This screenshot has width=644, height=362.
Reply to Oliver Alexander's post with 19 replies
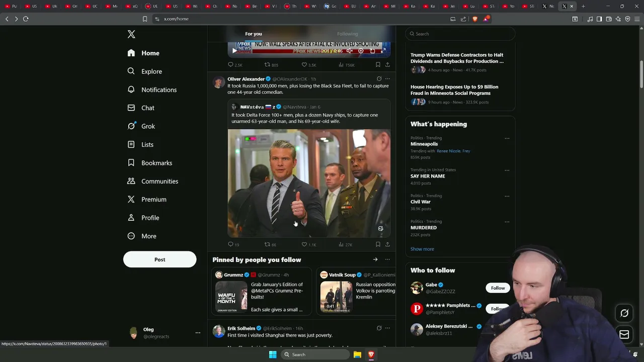233,244
